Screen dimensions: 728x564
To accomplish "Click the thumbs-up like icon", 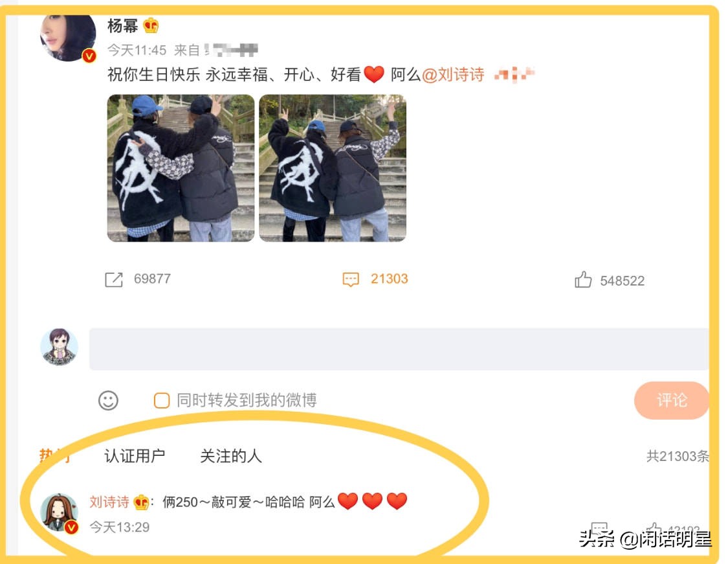I will click(x=583, y=280).
